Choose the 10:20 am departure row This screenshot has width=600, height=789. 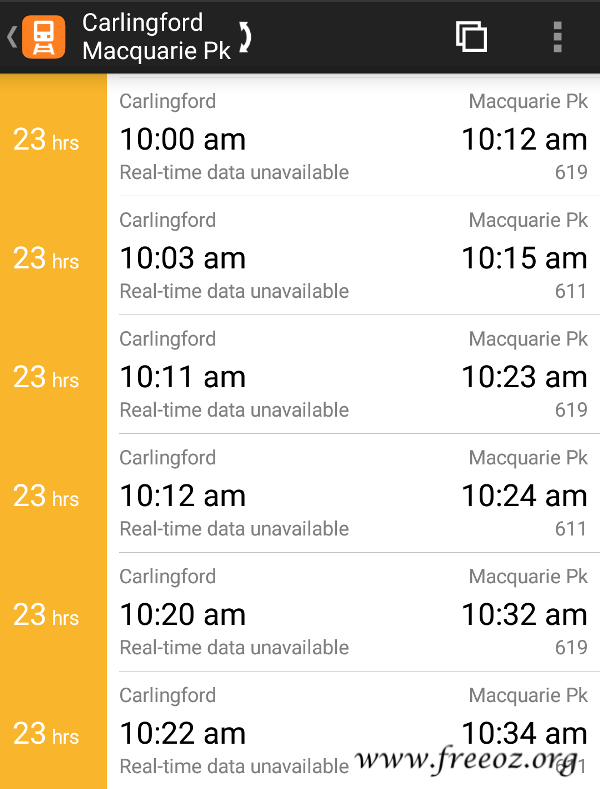tap(353, 611)
